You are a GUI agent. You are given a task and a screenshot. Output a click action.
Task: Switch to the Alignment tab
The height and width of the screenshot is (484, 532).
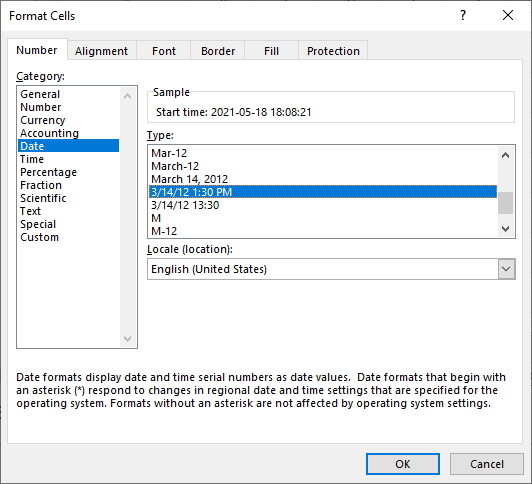click(x=101, y=51)
